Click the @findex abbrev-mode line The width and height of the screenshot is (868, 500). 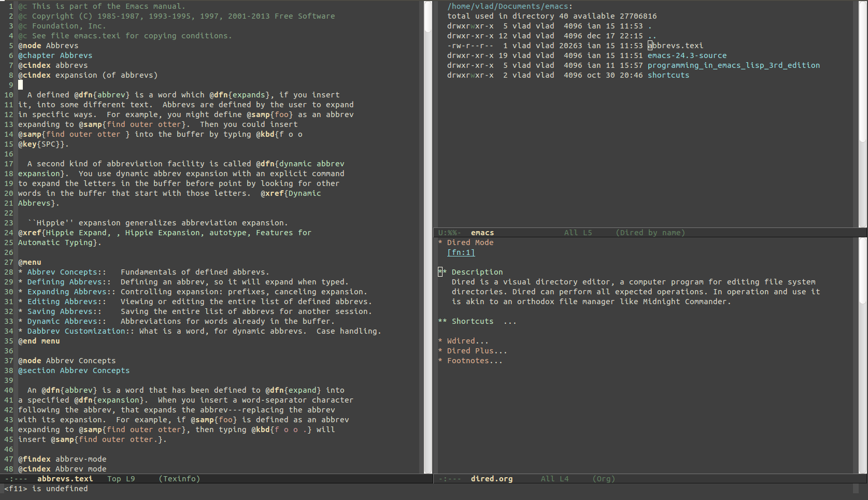pyautogui.click(x=62, y=459)
